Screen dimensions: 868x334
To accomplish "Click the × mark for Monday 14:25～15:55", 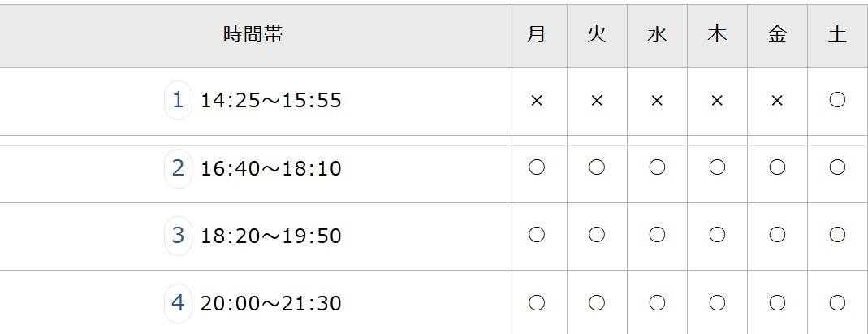I will 536,101.
